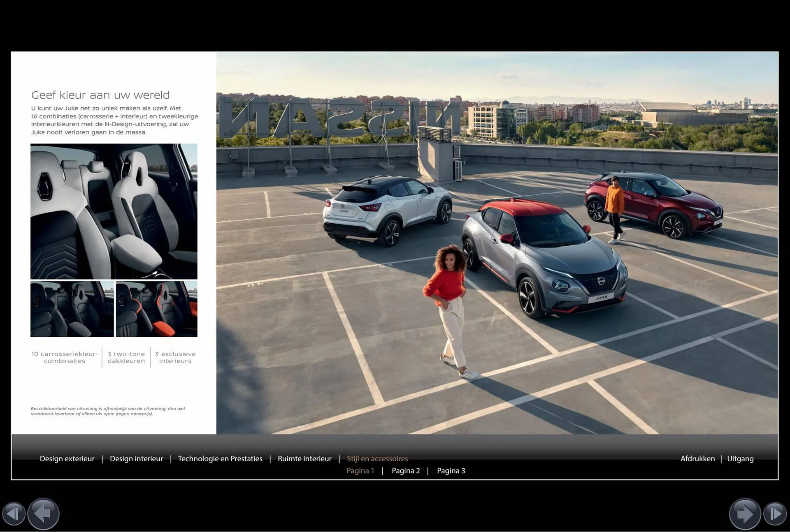The image size is (790, 532).
Task: Open the Ruimte interieur chapter
Action: (304, 458)
